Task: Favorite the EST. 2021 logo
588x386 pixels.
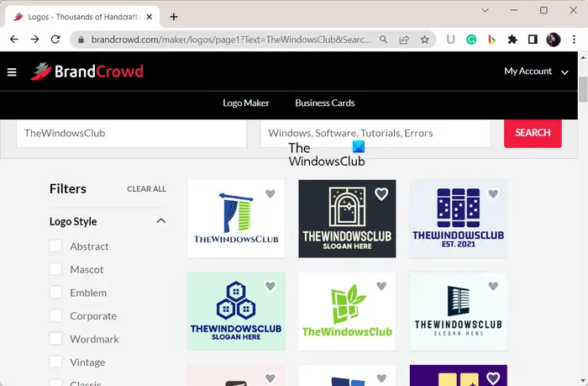Action: (493, 193)
